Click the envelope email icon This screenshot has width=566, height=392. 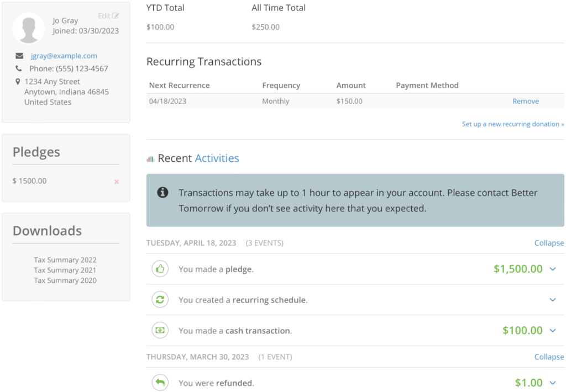[x=19, y=56]
